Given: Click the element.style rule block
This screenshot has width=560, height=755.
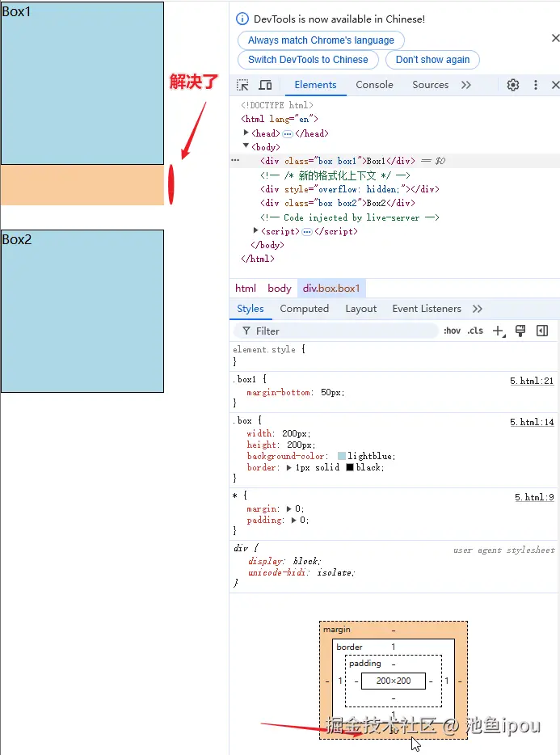Looking at the screenshot, I should click(x=394, y=356).
